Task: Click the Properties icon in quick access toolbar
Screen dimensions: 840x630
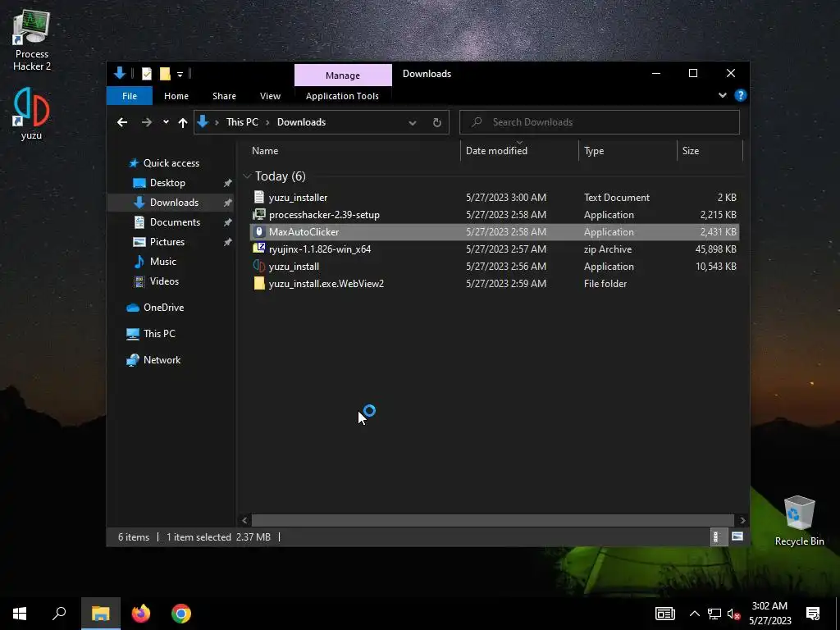Action: [146, 74]
